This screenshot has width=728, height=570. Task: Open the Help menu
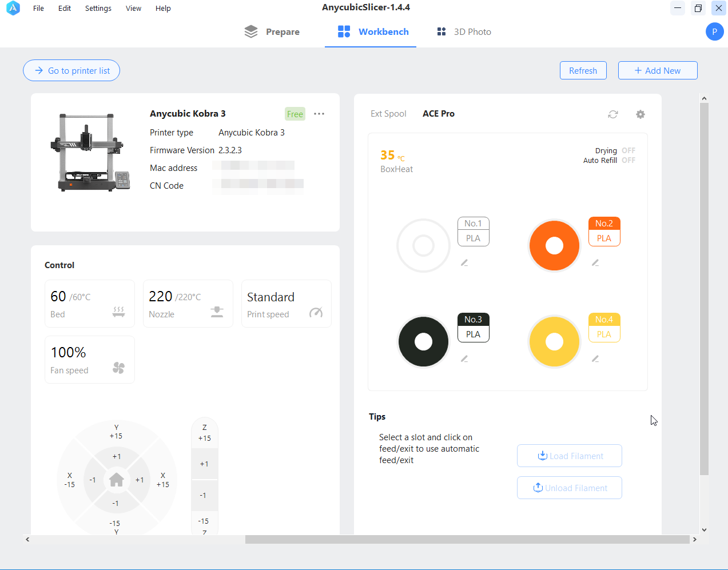(x=163, y=8)
